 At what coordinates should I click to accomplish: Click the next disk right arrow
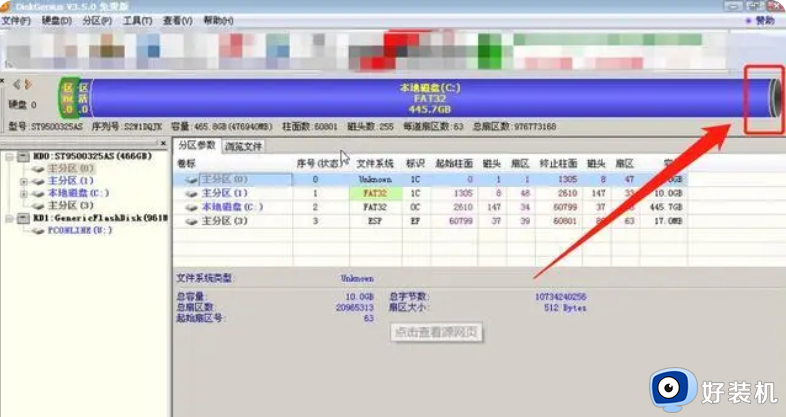(28, 84)
